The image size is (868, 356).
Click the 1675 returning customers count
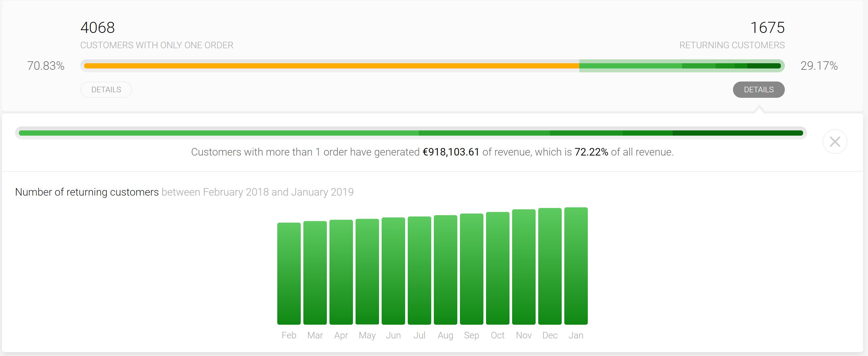(x=768, y=28)
